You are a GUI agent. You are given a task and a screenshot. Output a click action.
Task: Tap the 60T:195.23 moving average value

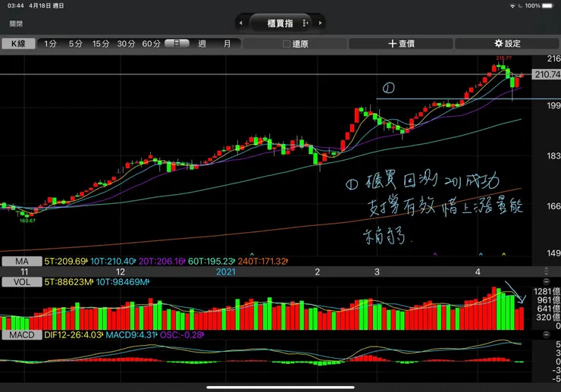point(211,262)
